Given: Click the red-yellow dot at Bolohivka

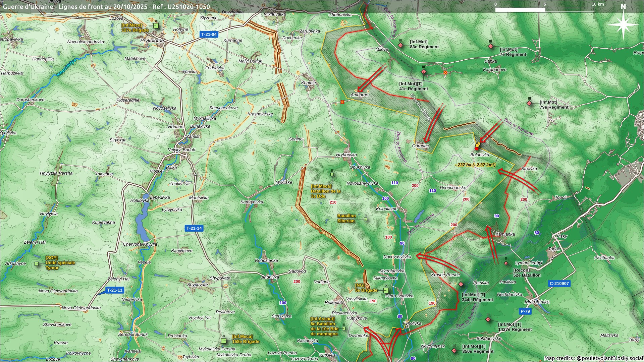Looking at the screenshot, I should click(477, 146).
